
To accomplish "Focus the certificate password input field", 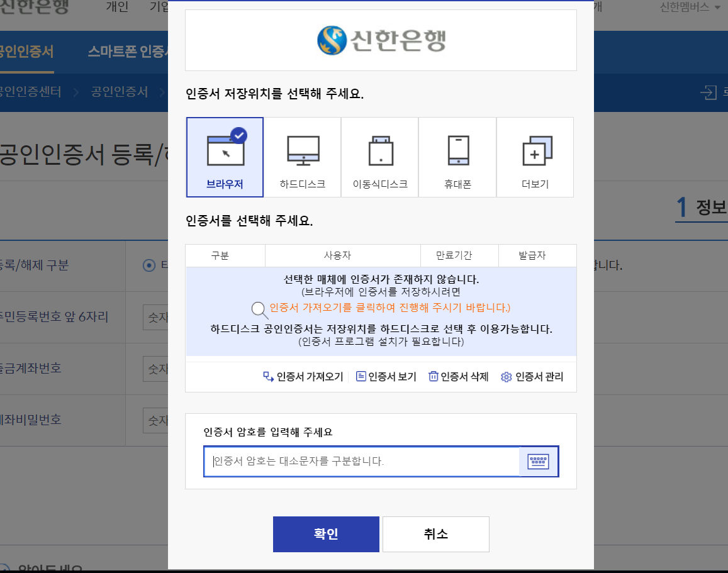I will tap(362, 461).
